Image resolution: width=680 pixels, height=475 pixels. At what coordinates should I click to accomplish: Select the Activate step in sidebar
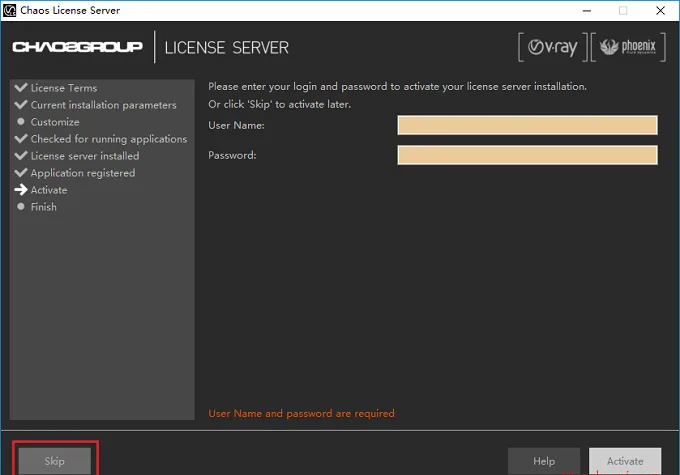[x=49, y=190]
